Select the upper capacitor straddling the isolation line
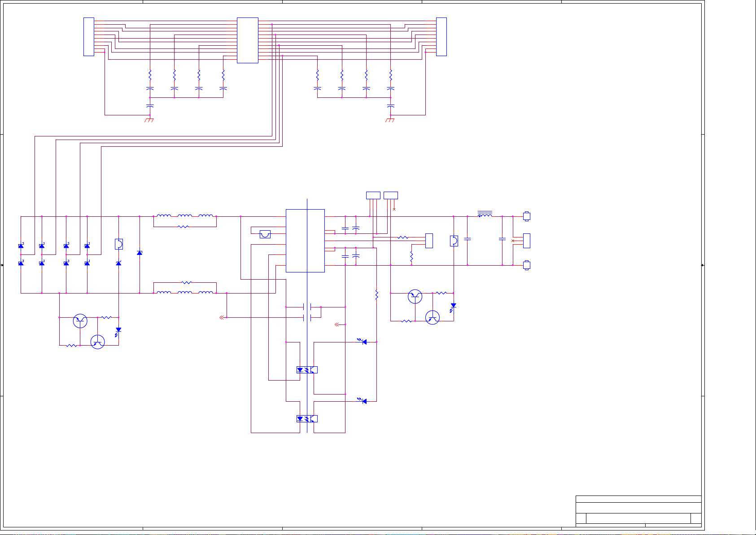The height and width of the screenshot is (535, 756). (307, 307)
